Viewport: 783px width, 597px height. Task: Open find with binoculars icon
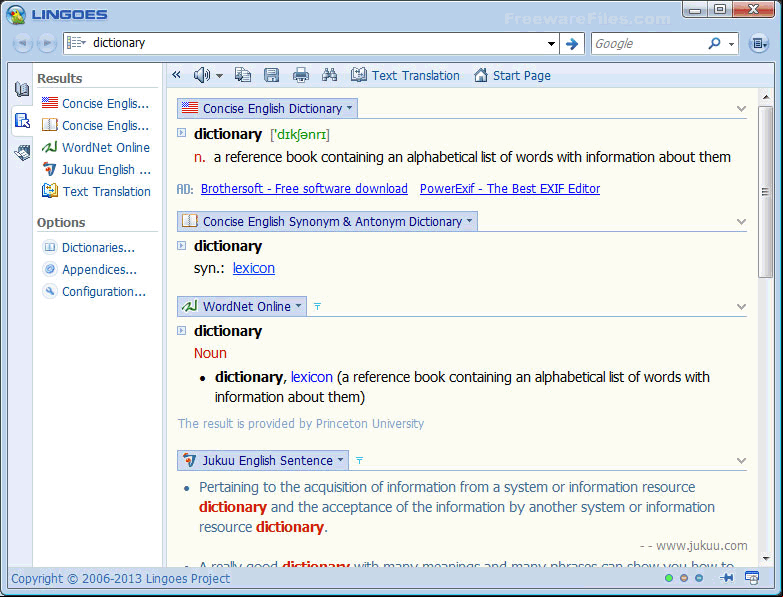[x=330, y=75]
